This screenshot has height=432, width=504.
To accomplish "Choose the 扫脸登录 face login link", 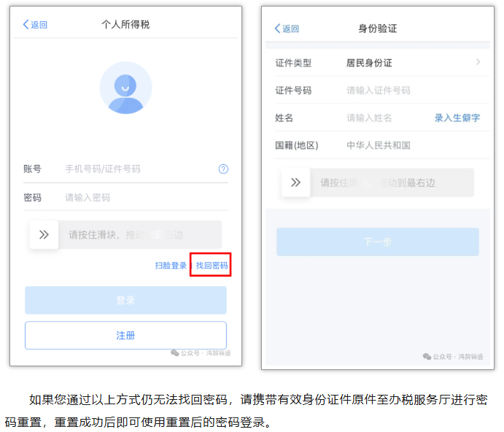I will click(x=171, y=266).
